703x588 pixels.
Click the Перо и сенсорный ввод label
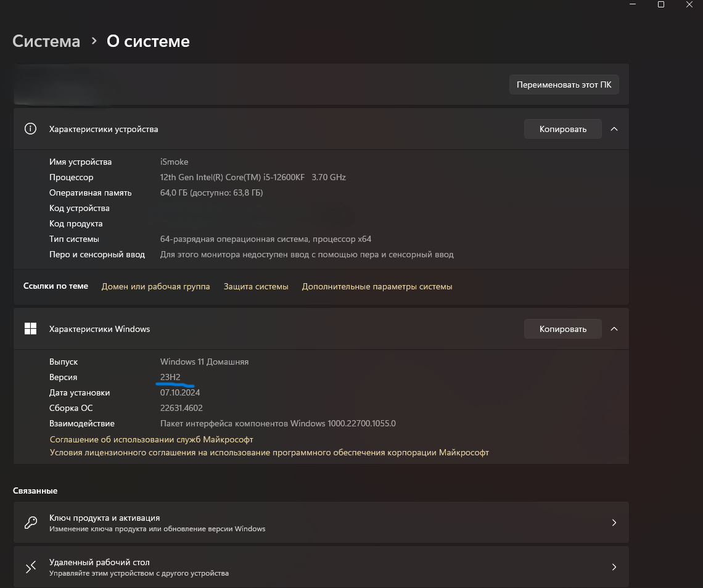click(x=97, y=254)
